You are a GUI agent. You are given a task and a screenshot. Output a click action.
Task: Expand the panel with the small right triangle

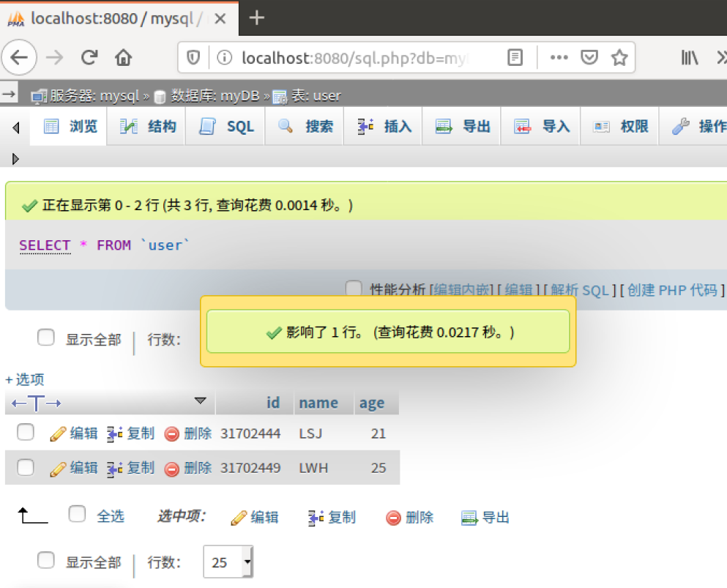[x=15, y=159]
